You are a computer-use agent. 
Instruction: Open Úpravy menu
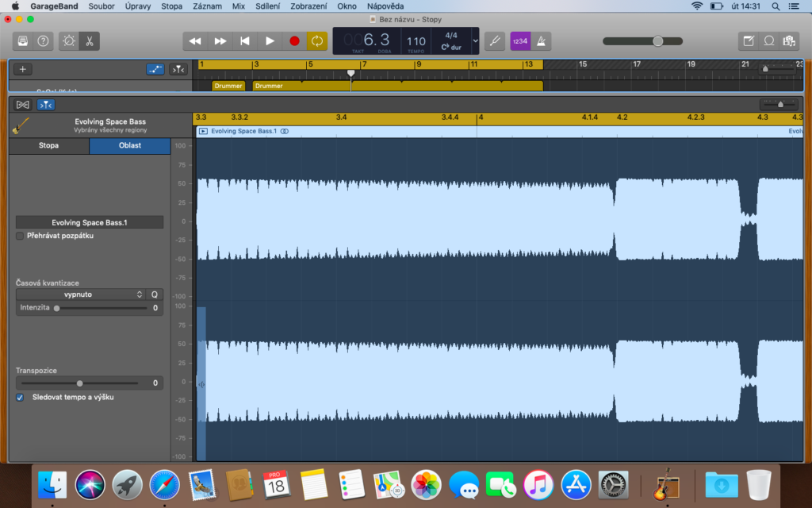coord(138,6)
